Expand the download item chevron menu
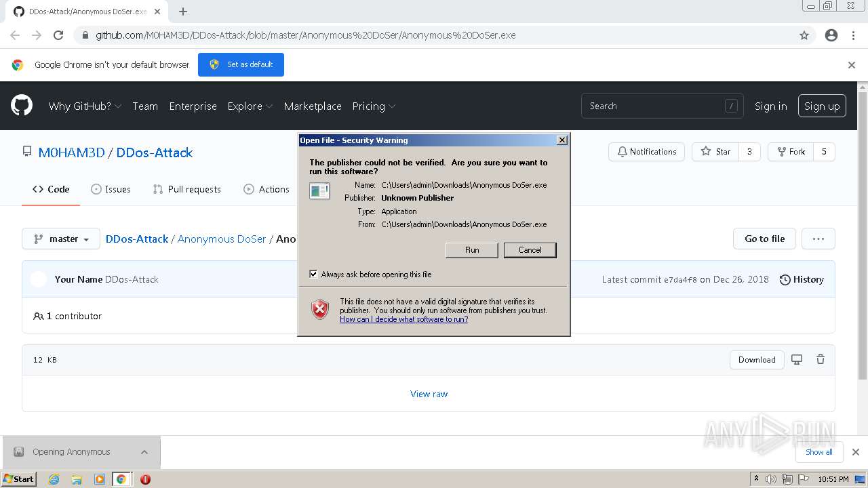This screenshot has width=868, height=488. (144, 452)
